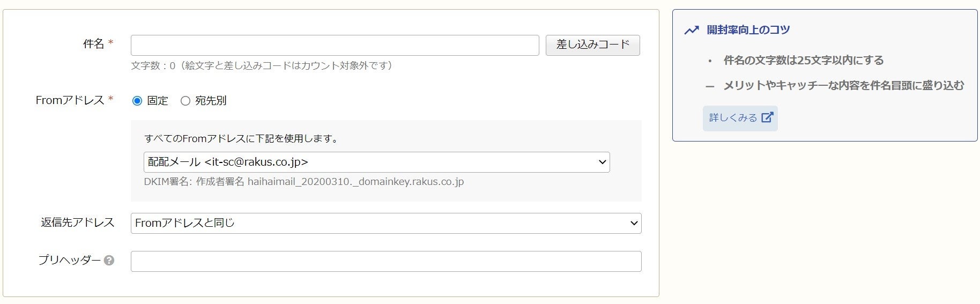Click the 件名の文字数は25文字以内にする tip
This screenshot has height=304, width=980.
coord(803,61)
